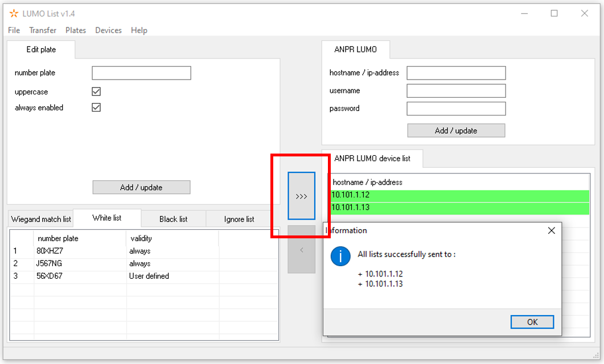Close the LUMO List window
Screen dimensions: 604x364
[584, 14]
